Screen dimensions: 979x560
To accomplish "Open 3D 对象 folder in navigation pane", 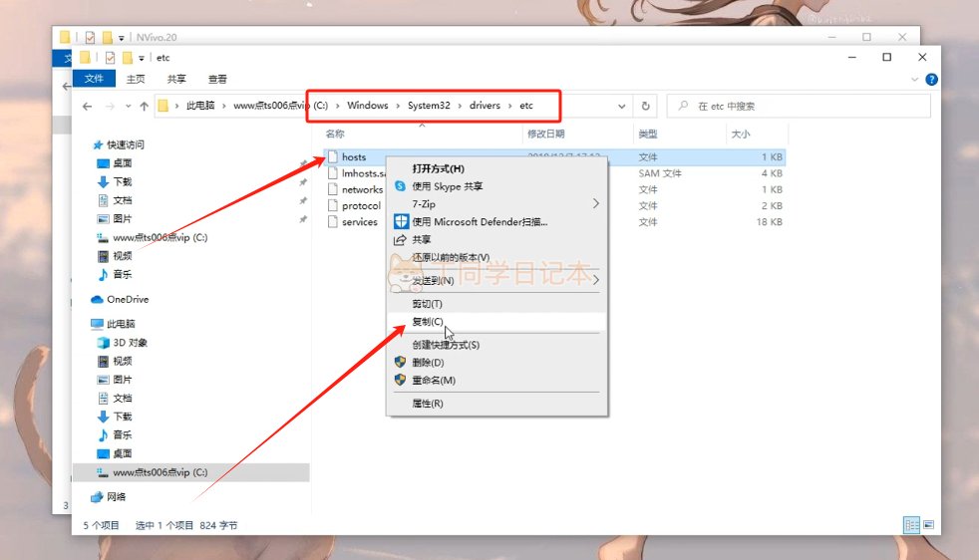I will point(130,342).
